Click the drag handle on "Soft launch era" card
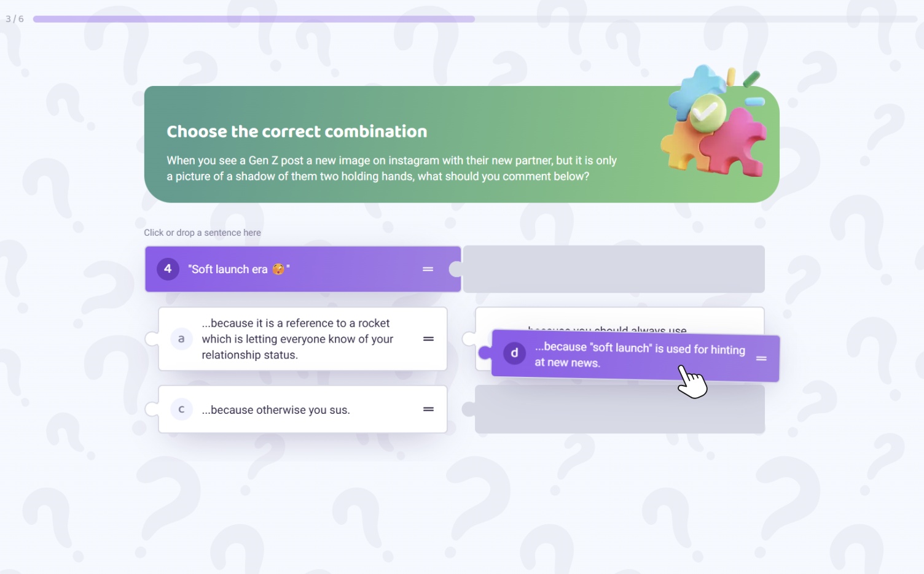The height and width of the screenshot is (574, 924). (428, 269)
